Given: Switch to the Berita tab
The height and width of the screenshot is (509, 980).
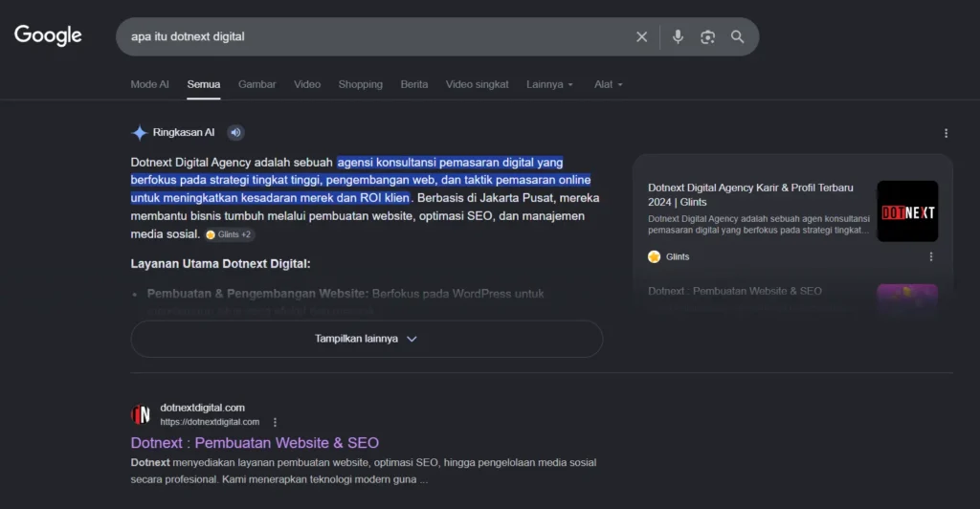Looking at the screenshot, I should click(413, 84).
